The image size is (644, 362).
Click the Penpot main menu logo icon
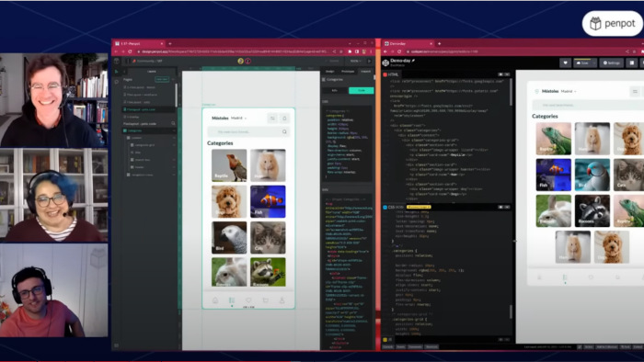click(117, 61)
